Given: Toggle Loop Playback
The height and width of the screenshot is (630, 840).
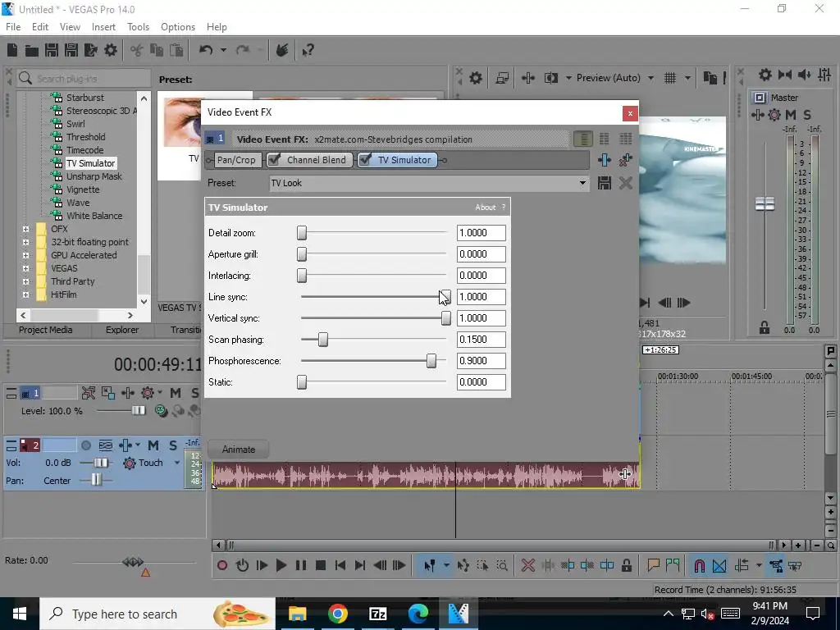Looking at the screenshot, I should [242, 565].
